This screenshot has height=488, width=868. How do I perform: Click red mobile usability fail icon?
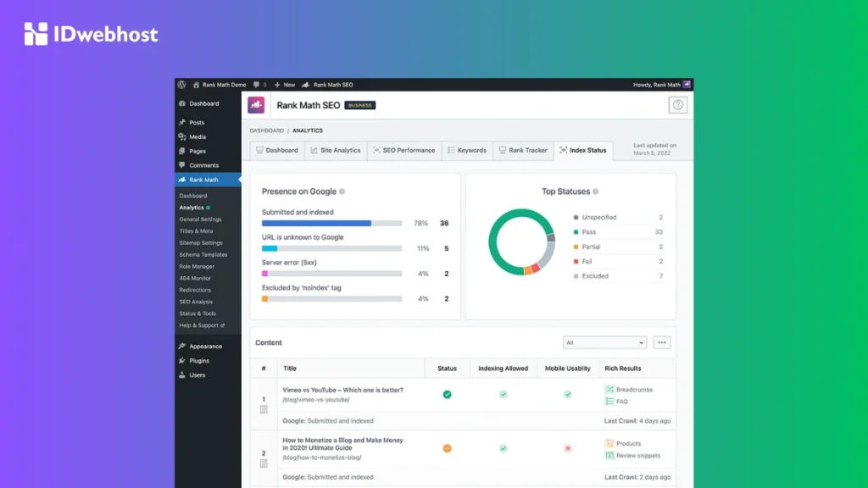[567, 449]
